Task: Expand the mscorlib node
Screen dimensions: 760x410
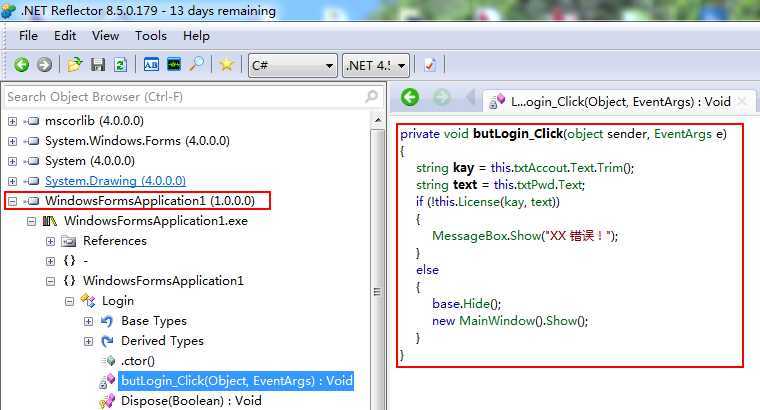Action: (13, 121)
